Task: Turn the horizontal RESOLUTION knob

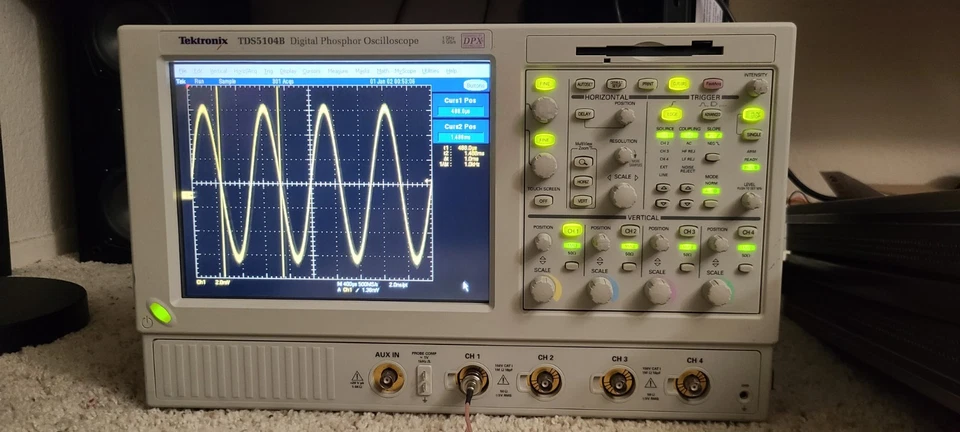Action: pos(624,155)
